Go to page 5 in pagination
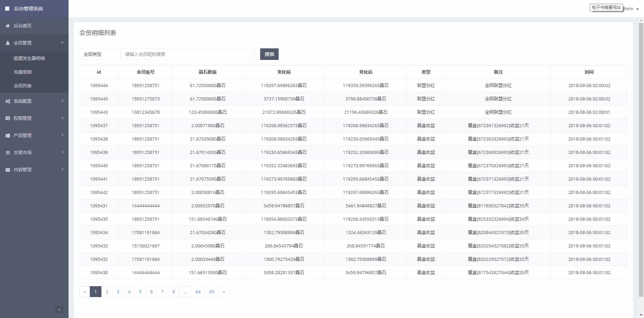Image resolution: width=644 pixels, height=318 pixels. pos(140,292)
